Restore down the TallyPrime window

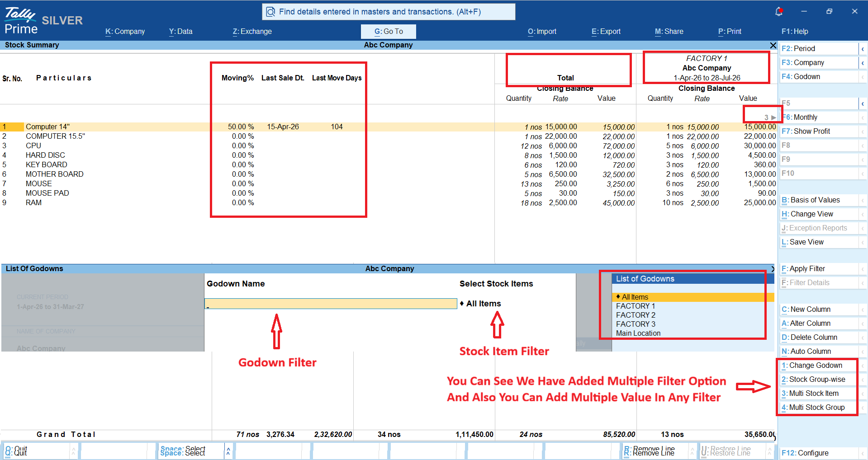[x=829, y=11]
